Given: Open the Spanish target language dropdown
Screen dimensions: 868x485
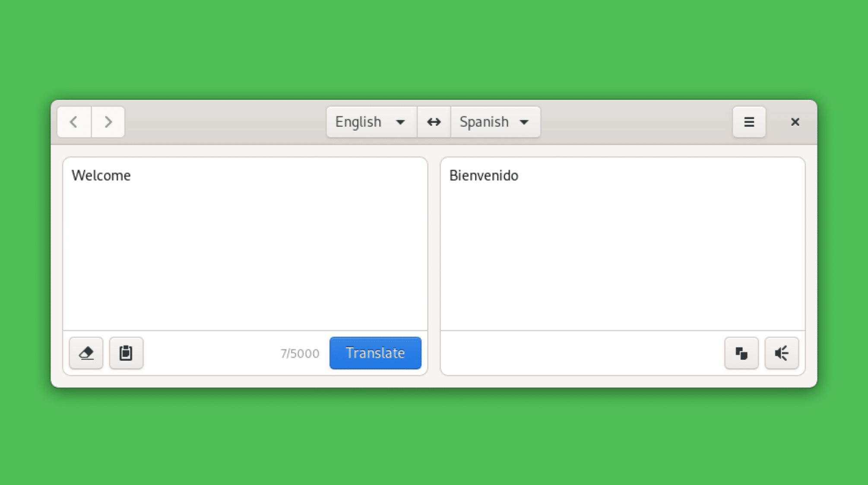Looking at the screenshot, I should pyautogui.click(x=495, y=122).
